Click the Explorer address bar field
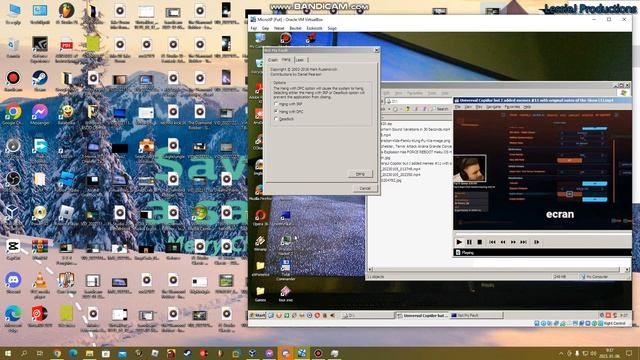Viewport: 640px width, 360px height. point(418,101)
